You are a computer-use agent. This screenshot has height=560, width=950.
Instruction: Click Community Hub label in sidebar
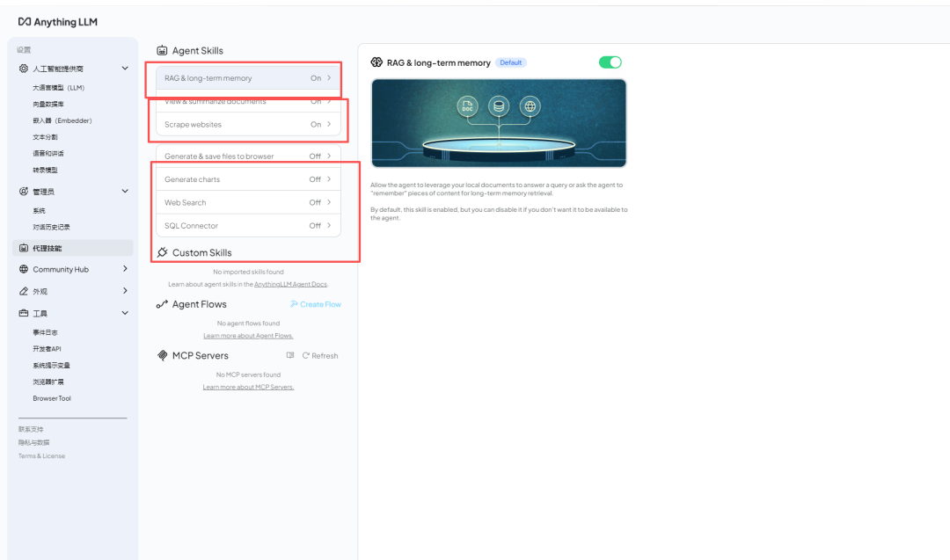(x=61, y=269)
